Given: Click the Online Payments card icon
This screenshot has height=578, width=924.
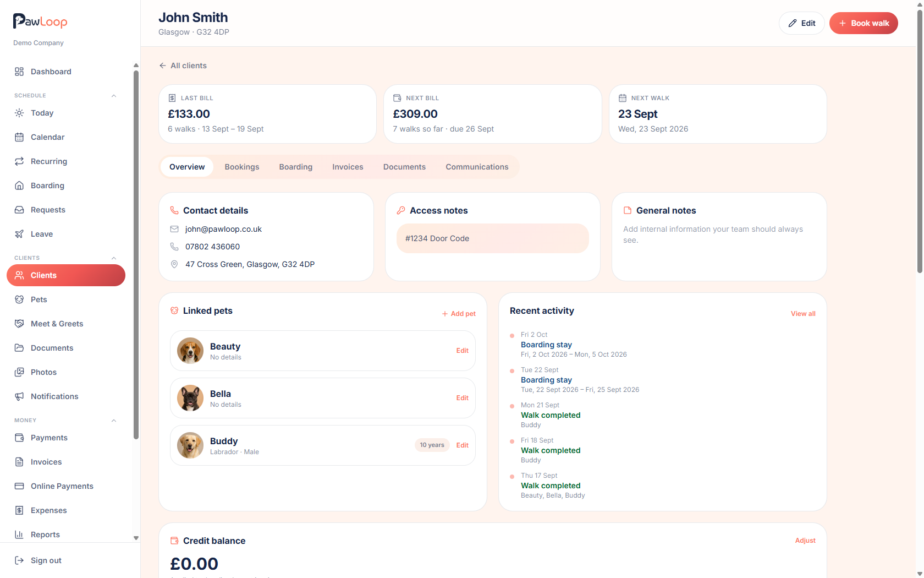Looking at the screenshot, I should [x=19, y=486].
